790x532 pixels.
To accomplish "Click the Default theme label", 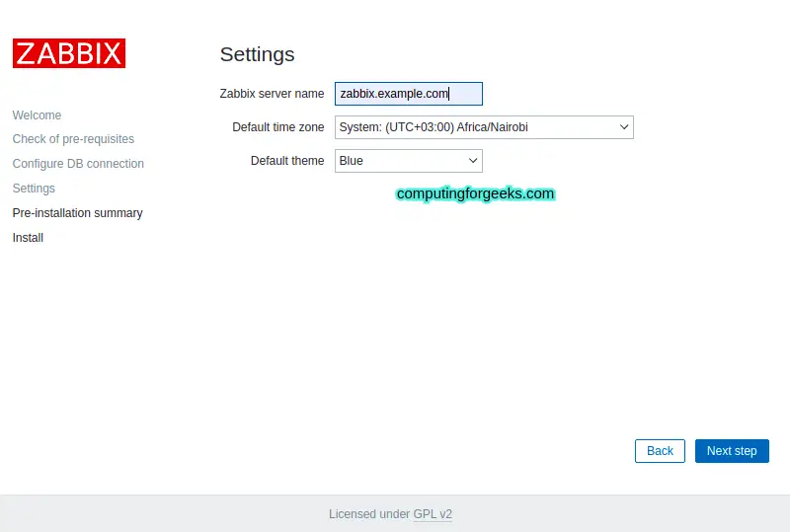I will point(287,161).
